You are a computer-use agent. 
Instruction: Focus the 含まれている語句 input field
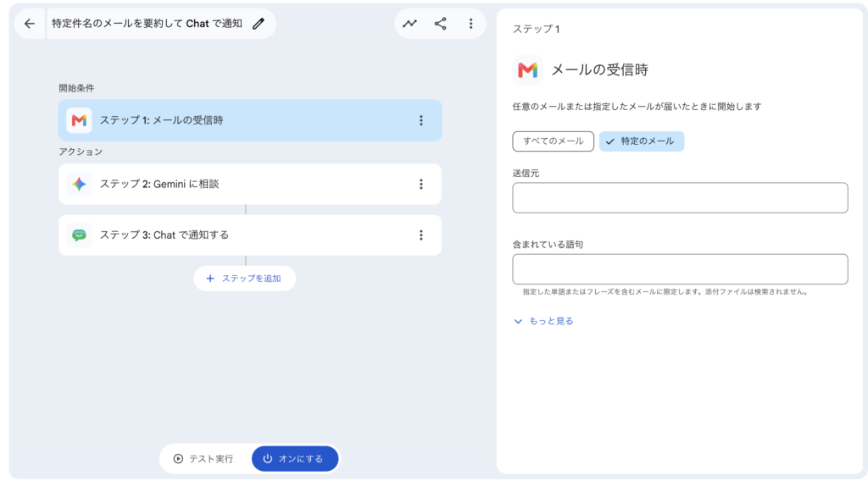point(680,268)
